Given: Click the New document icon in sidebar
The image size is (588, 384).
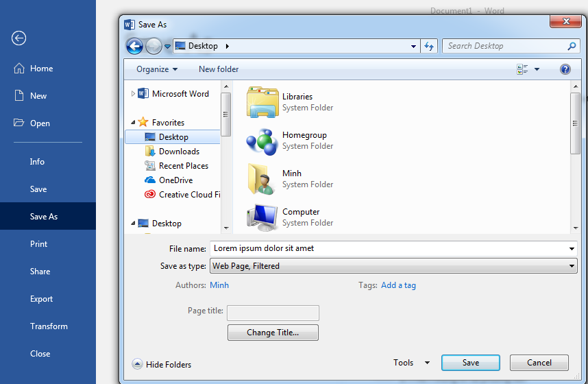Looking at the screenshot, I should (x=19, y=95).
